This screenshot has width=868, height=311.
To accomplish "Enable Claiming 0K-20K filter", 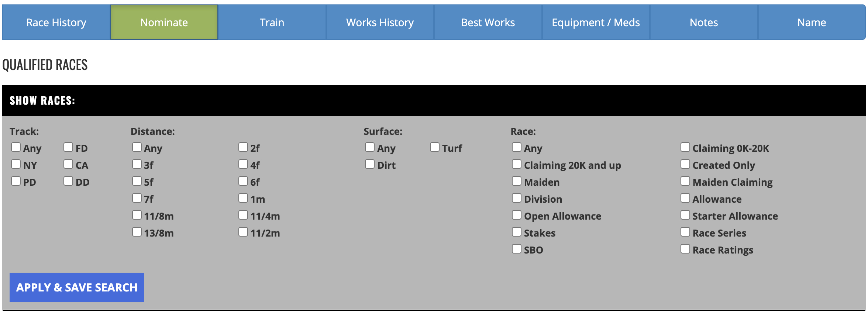I will tap(685, 147).
